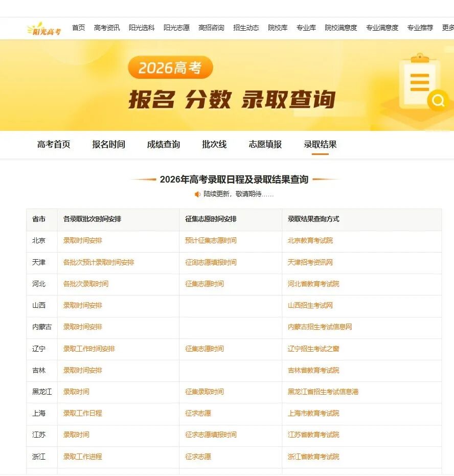The width and height of the screenshot is (454, 476).
Task: Select the 录取结果 tab
Action: 320,144
